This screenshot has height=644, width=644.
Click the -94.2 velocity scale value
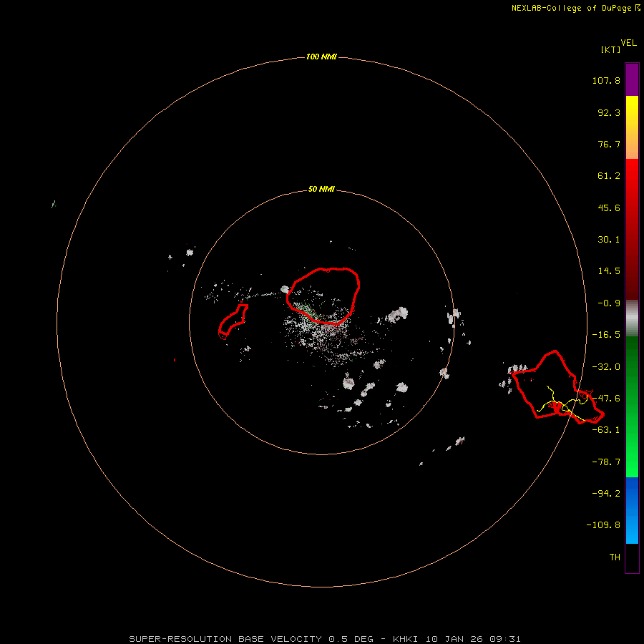tap(606, 493)
